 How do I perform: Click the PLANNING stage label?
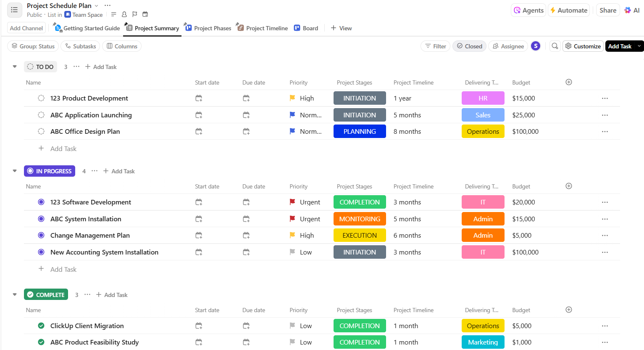pos(360,132)
